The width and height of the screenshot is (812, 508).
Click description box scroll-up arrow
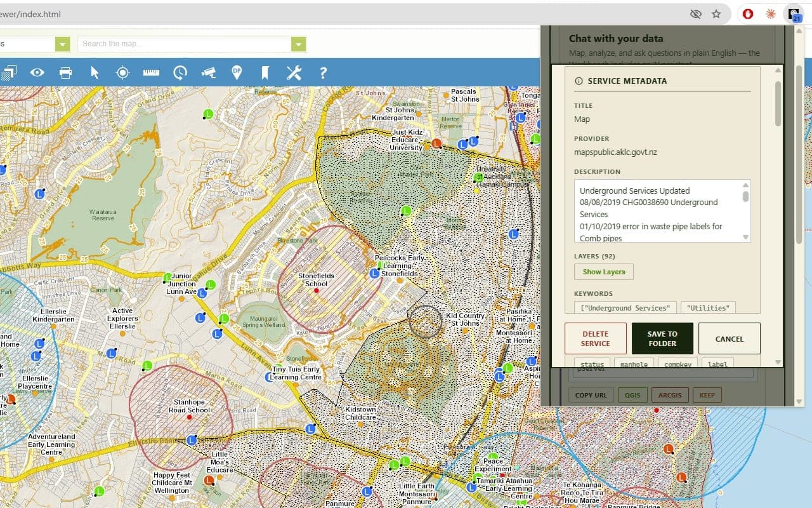tap(746, 185)
